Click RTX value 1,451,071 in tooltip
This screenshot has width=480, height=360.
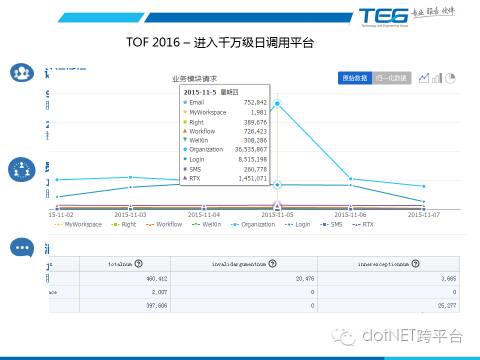point(253,178)
